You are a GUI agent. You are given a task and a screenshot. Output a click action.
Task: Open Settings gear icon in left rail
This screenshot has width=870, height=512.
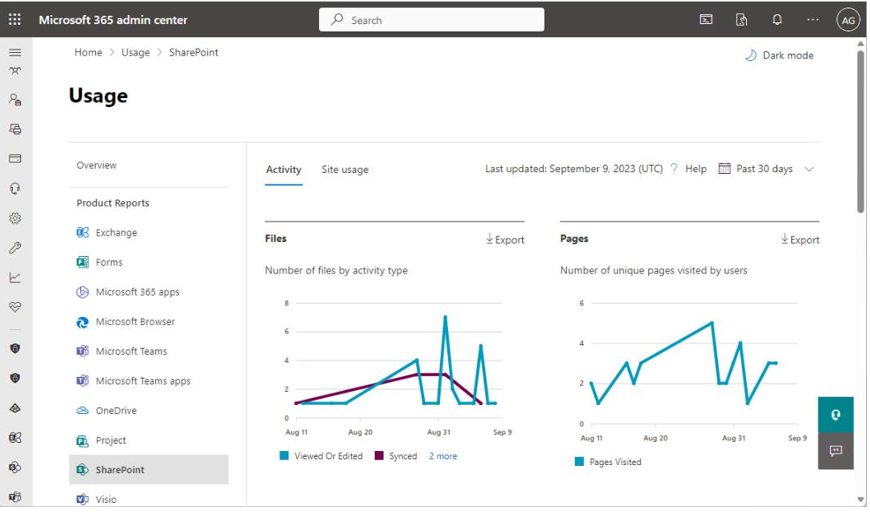pyautogui.click(x=15, y=218)
